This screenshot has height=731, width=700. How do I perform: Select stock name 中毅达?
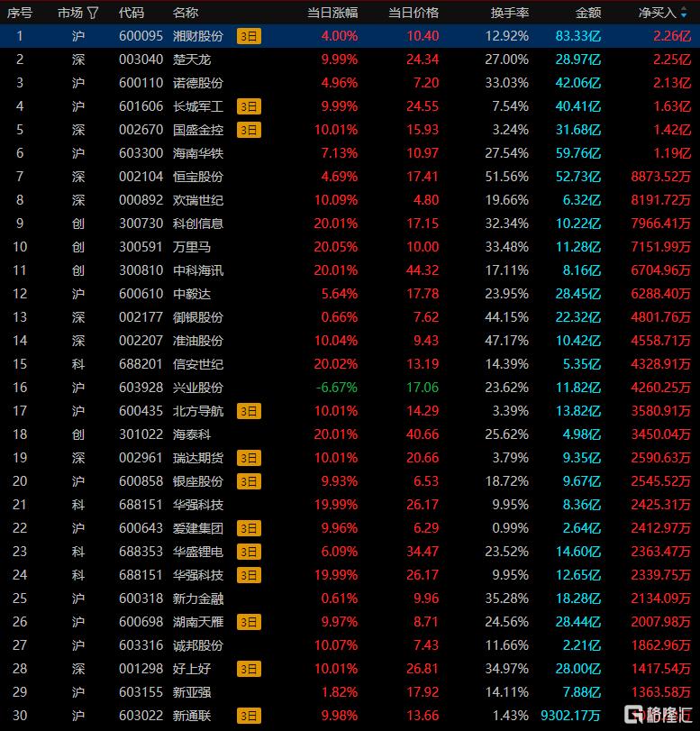click(x=192, y=294)
